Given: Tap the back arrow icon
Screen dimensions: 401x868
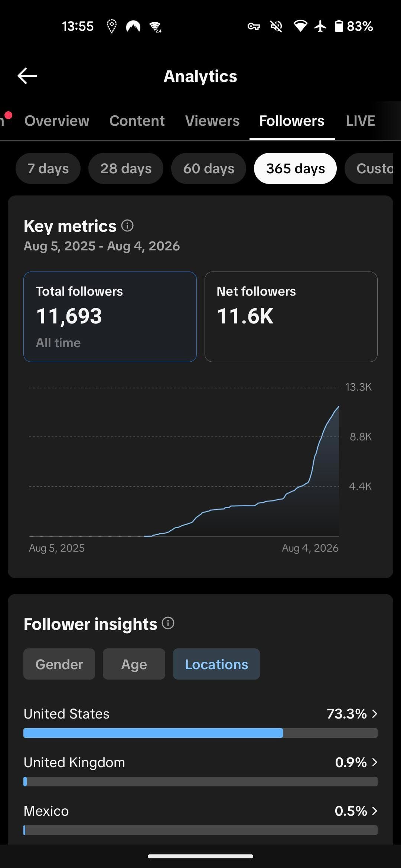Looking at the screenshot, I should [27, 76].
